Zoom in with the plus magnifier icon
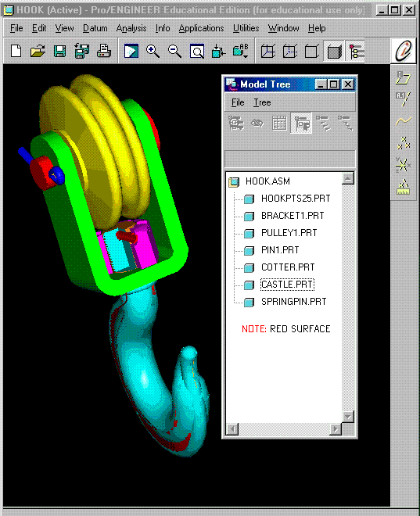Image resolution: width=420 pixels, height=516 pixels. coord(153,52)
